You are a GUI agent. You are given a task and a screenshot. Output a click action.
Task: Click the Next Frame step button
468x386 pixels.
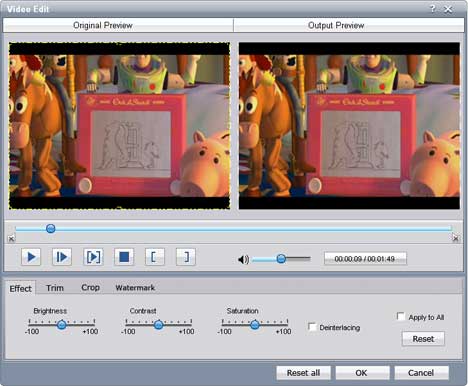(x=62, y=257)
